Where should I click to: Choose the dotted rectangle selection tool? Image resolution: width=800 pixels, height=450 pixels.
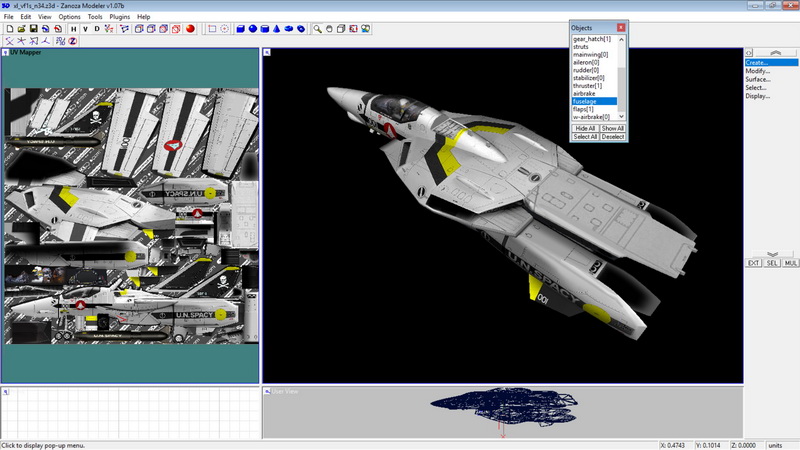(212, 29)
